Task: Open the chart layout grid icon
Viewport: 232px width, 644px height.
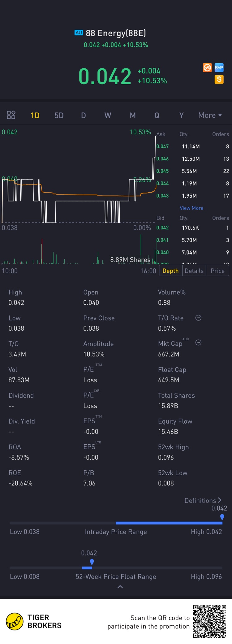Action: click(11, 115)
